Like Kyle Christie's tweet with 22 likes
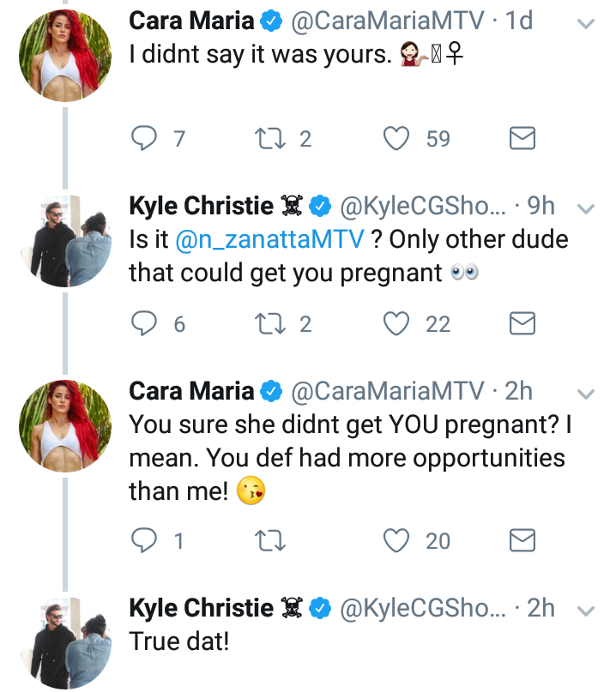616x692 pixels. click(x=396, y=323)
